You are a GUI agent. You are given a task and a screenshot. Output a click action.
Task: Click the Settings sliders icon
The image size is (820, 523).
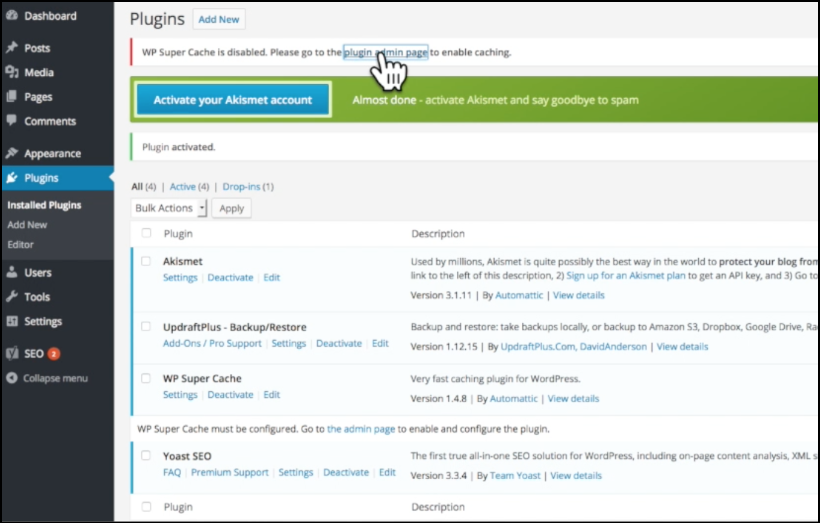(x=12, y=321)
